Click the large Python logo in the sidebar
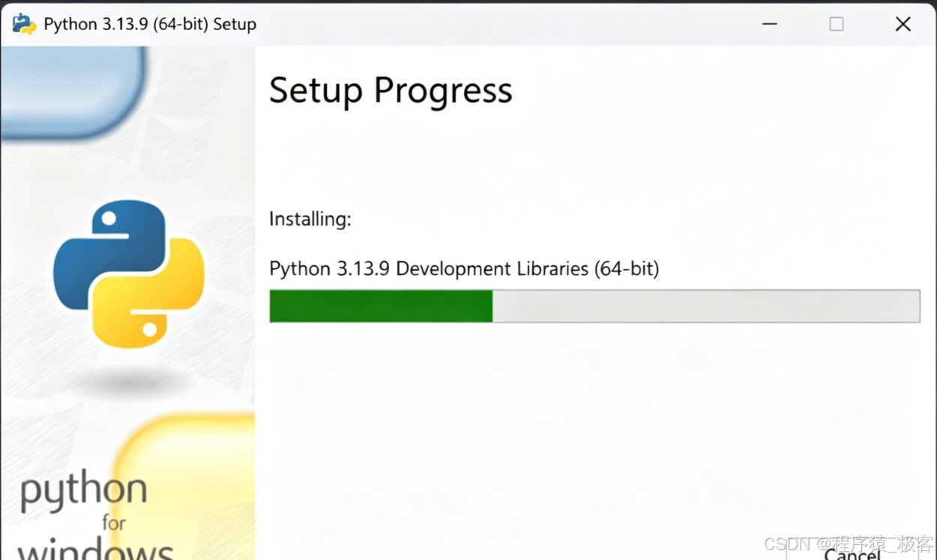The image size is (937, 560). click(129, 274)
